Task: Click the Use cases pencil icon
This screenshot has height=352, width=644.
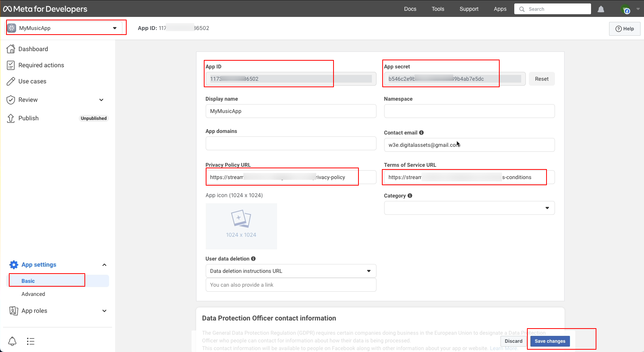Action: 11,81
